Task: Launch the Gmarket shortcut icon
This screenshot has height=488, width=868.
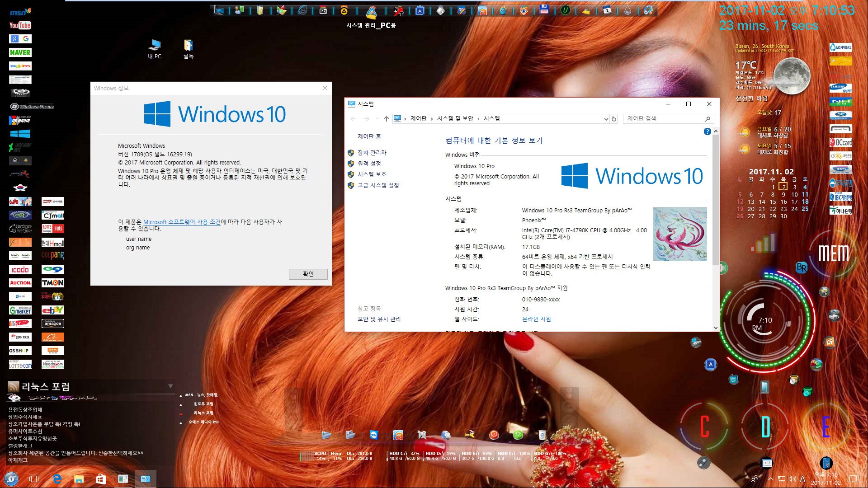Action: coord(20,310)
